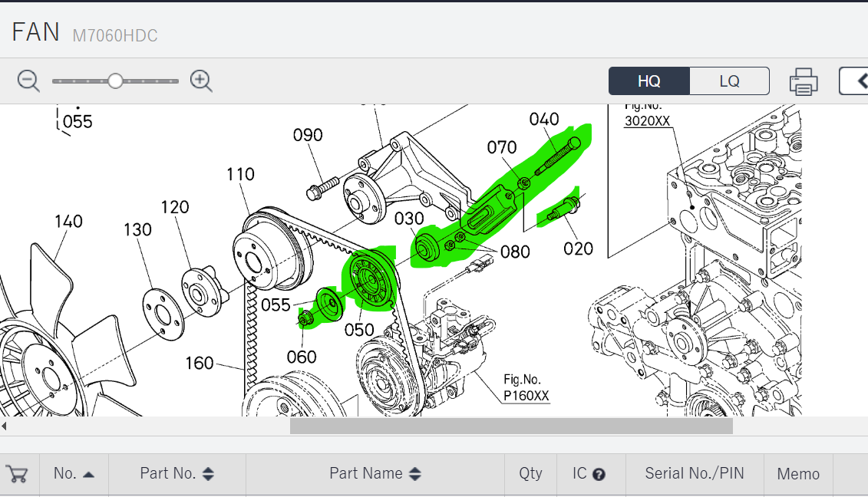Click the back arrow button at right
868x497 pixels.
coord(853,81)
